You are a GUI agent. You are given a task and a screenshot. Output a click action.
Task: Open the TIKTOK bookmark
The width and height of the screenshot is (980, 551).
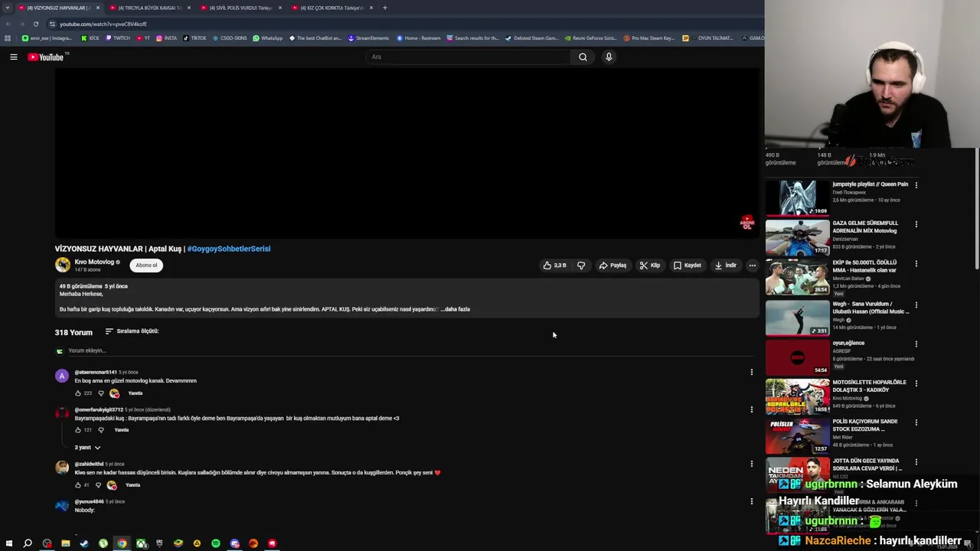click(194, 38)
